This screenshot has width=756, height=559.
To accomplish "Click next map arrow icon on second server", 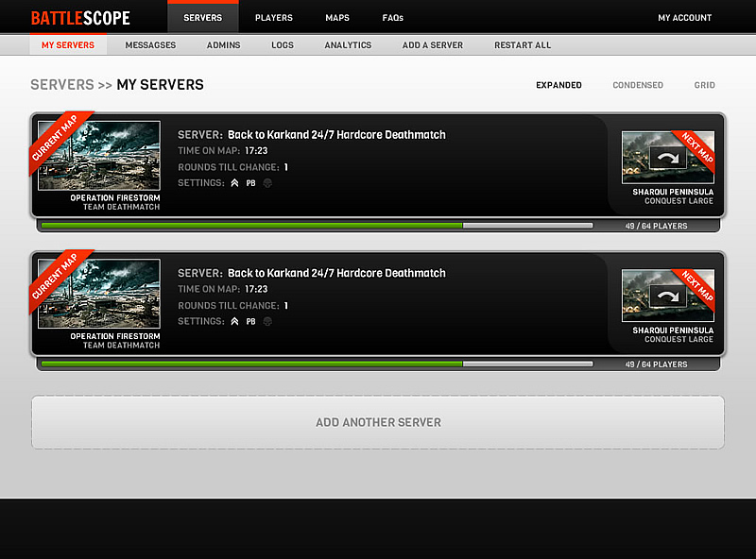I will (x=668, y=296).
